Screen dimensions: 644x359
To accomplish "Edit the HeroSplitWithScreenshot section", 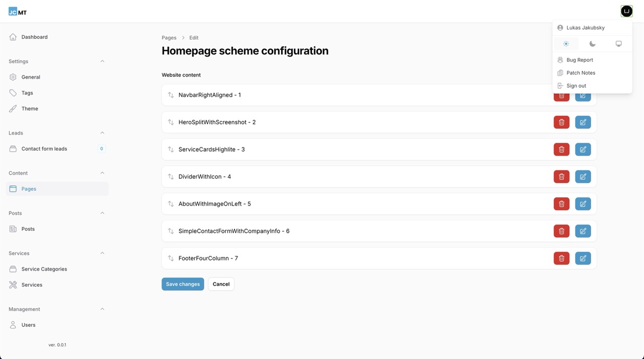I will (x=583, y=122).
